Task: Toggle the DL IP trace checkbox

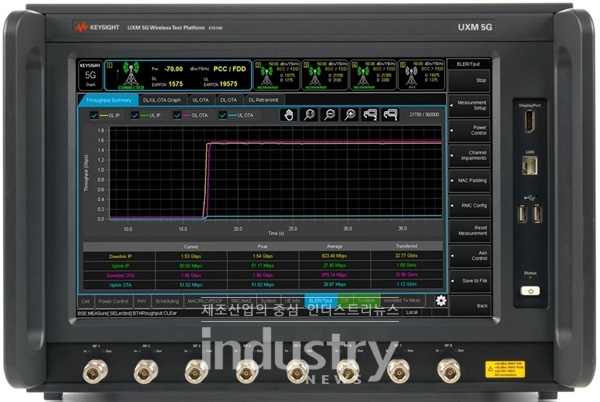Action: (x=95, y=116)
